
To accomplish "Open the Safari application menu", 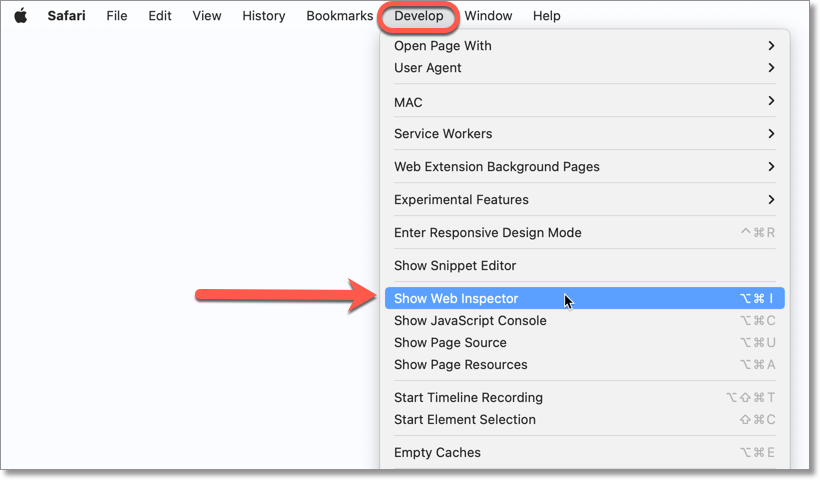I will coord(66,16).
